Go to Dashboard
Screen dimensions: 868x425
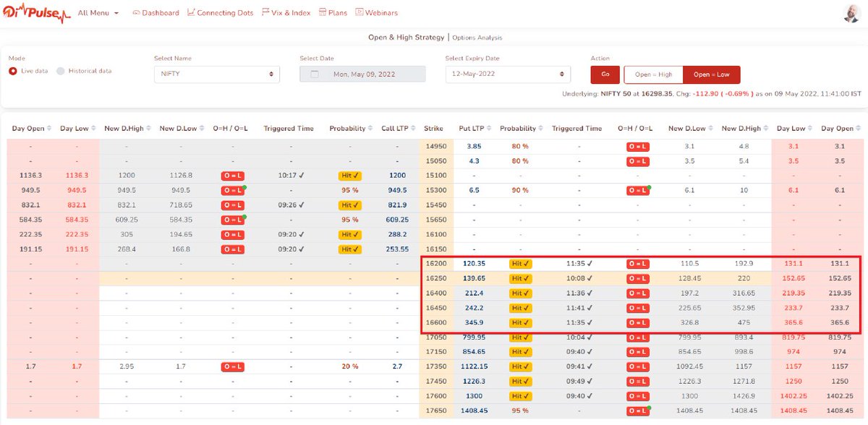[156, 13]
